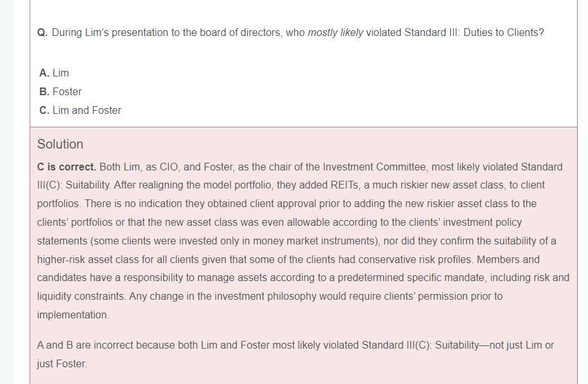
Task: Click the 'Solution' heading
Action: pyautogui.click(x=60, y=144)
